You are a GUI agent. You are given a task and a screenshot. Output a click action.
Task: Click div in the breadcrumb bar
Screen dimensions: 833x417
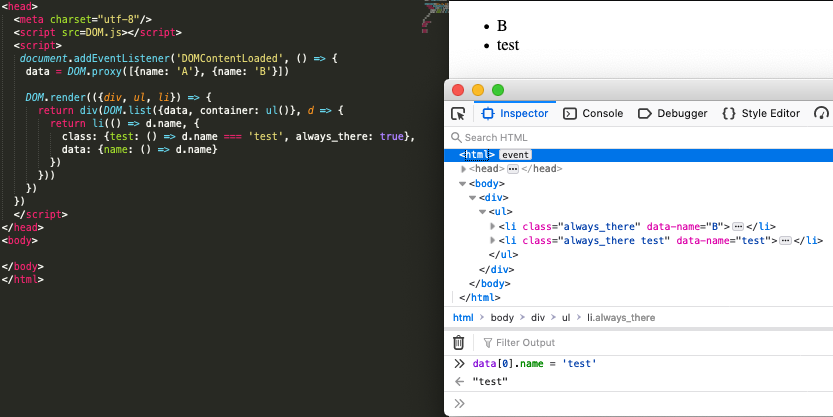tap(538, 318)
